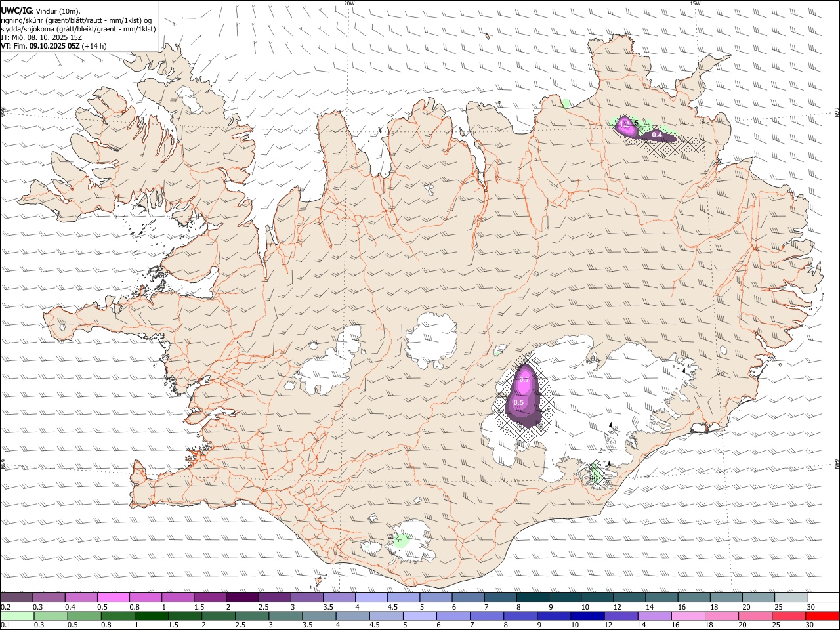Click the pale green 0.1 swatch in the rain legend
Screen dimensions: 840x630
click(x=17, y=616)
